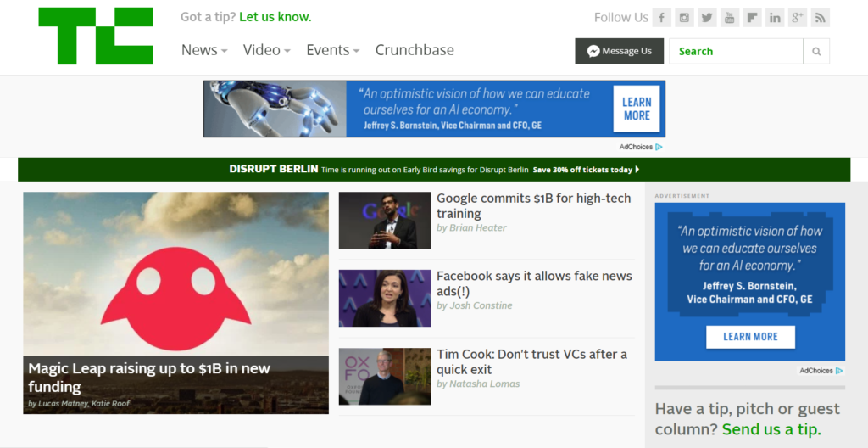The width and height of the screenshot is (868, 448).
Task: Expand the News menu
Action: pyautogui.click(x=204, y=50)
